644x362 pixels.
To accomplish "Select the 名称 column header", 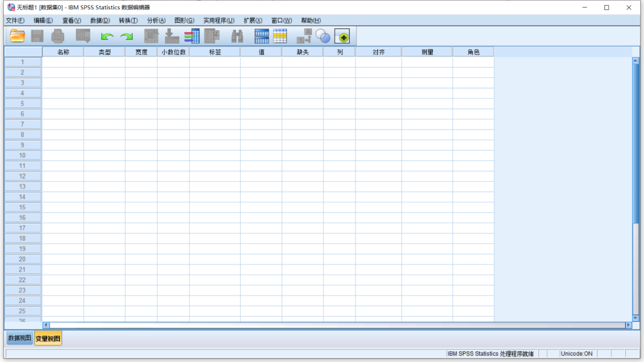I will pos(65,52).
